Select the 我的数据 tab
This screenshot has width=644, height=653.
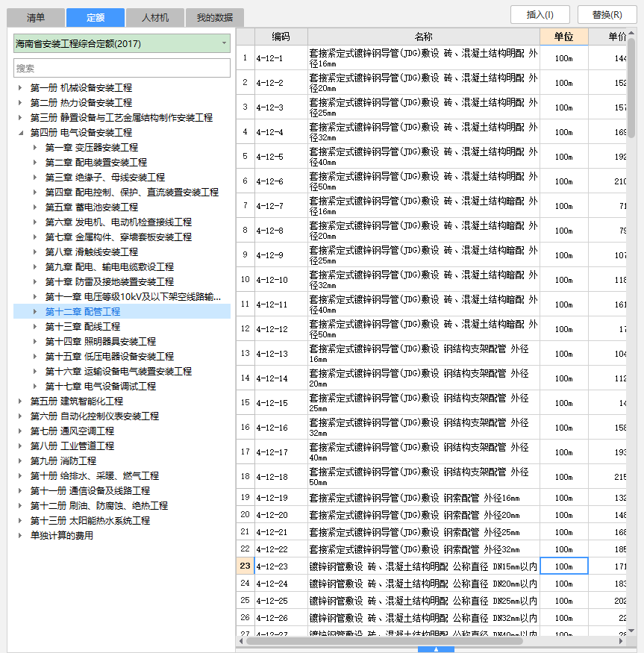coord(214,17)
